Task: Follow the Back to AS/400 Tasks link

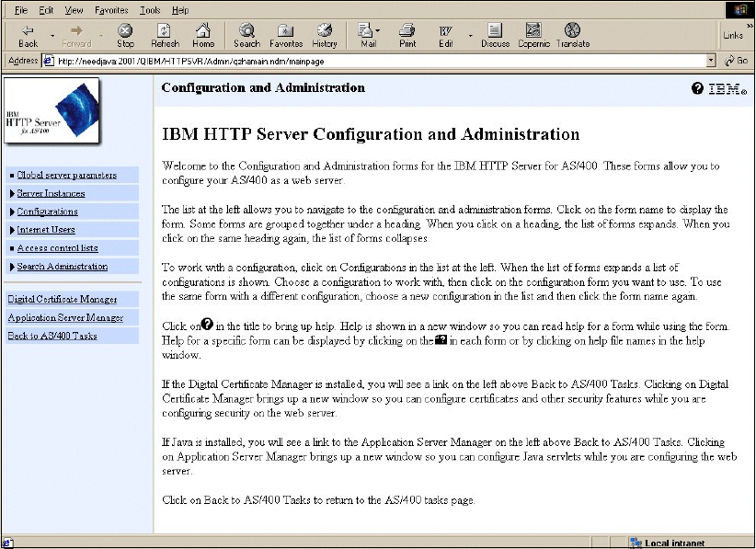Action: point(52,336)
